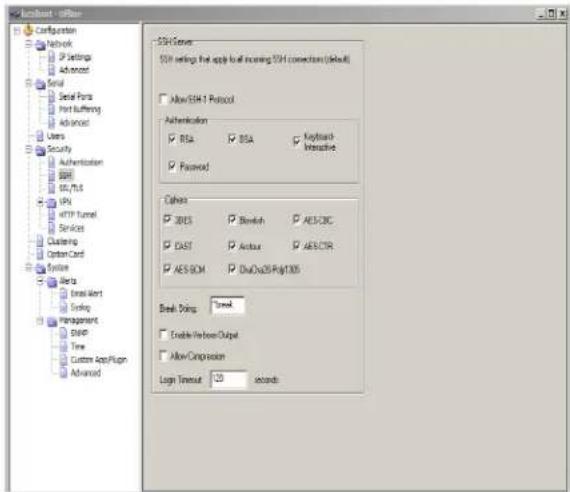Select SSL/TLS tree item
The height and width of the screenshot is (492, 570).
[x=71, y=188]
